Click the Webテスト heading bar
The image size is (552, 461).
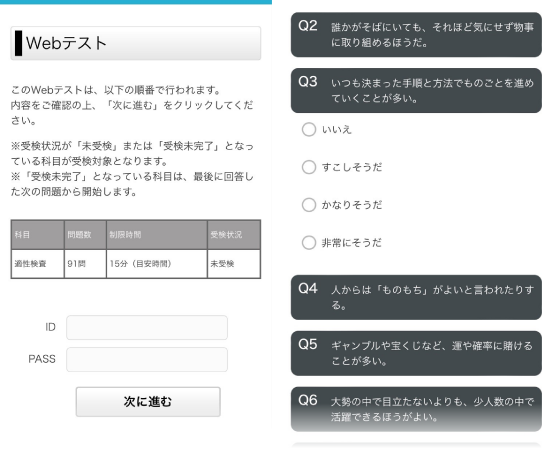click(136, 43)
